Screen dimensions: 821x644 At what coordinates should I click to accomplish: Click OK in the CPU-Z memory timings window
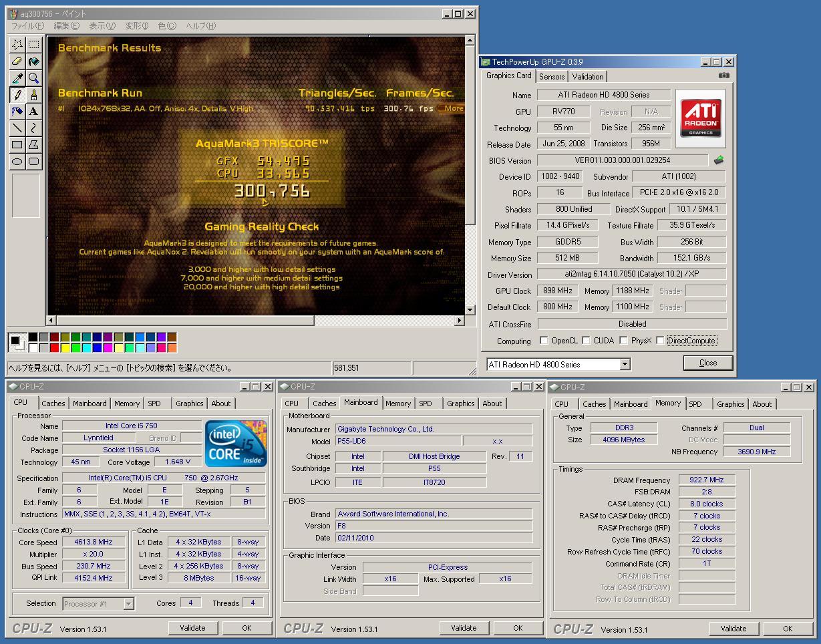coord(788,629)
